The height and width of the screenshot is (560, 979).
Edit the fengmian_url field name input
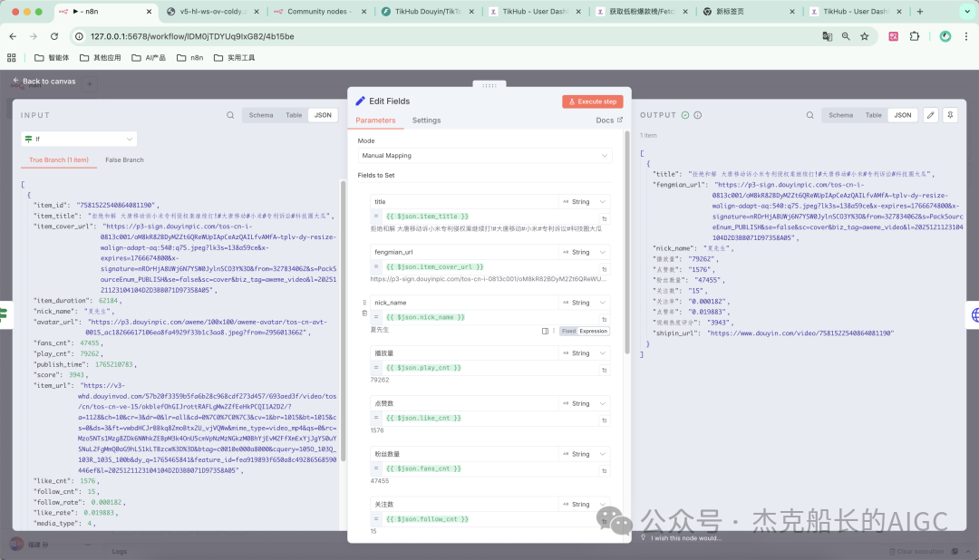point(464,252)
